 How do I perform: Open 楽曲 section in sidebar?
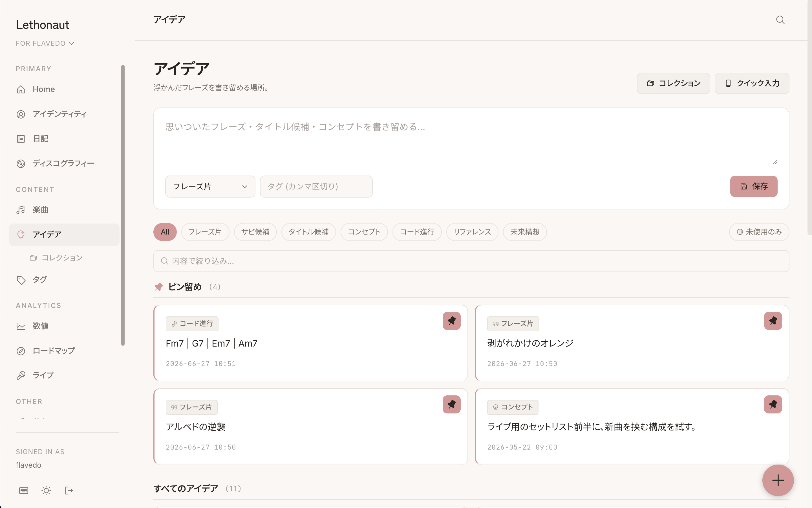(64, 210)
